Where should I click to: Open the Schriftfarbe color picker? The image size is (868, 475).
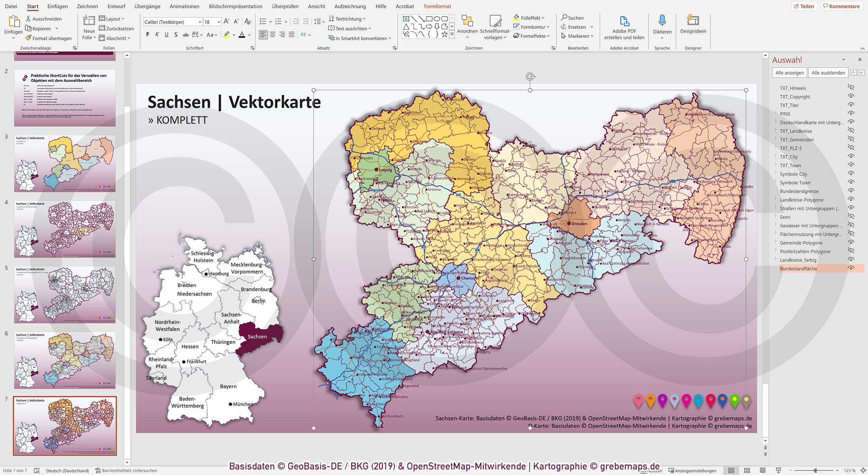click(x=248, y=35)
